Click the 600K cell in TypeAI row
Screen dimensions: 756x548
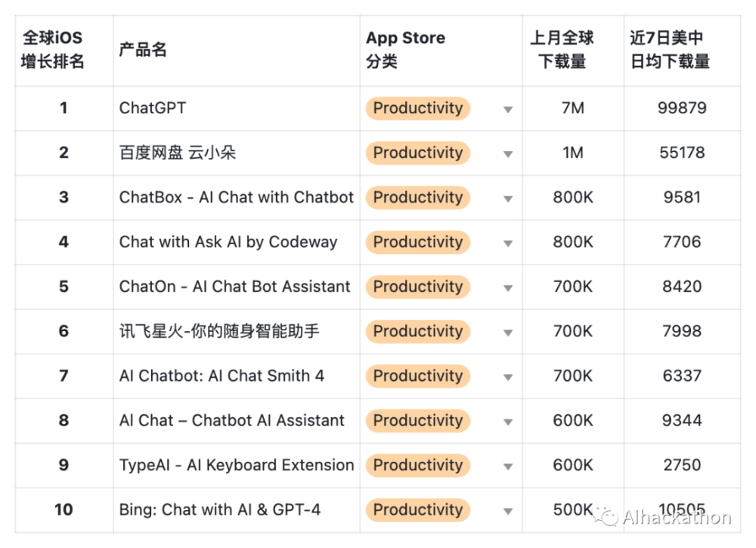click(573, 466)
